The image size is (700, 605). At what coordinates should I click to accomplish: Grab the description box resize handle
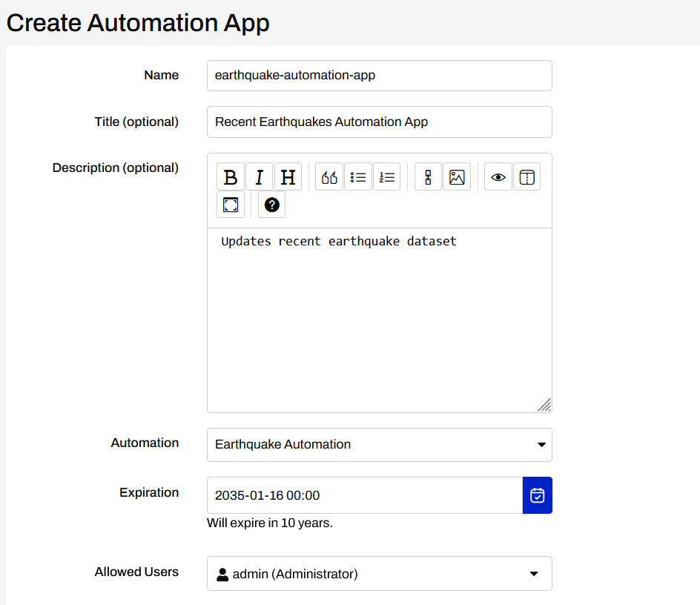[544, 405]
